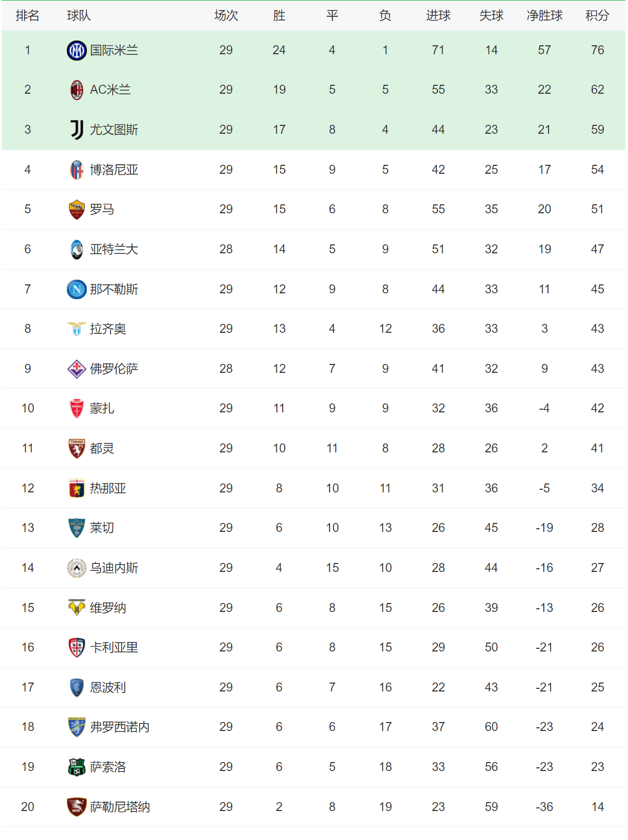This screenshot has width=628, height=840.
Task: Click the 进球 column header
Action: (x=438, y=16)
